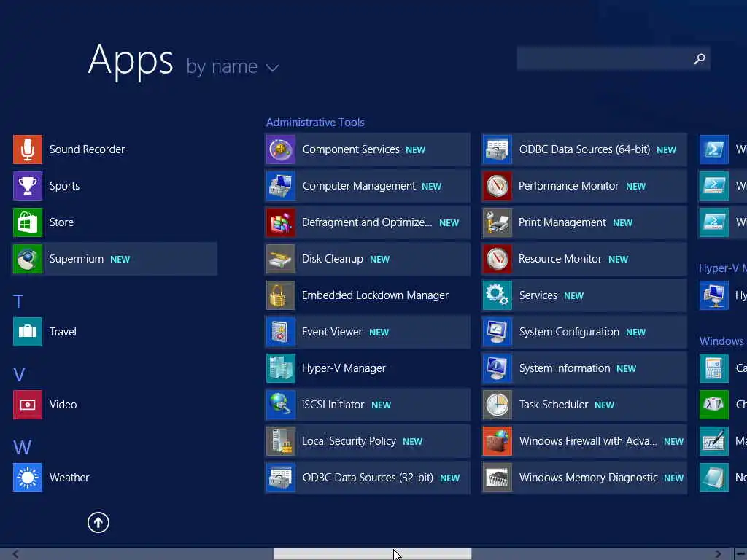This screenshot has height=560, width=747.
Task: Click the 'Video' label text
Action: pyautogui.click(x=63, y=404)
